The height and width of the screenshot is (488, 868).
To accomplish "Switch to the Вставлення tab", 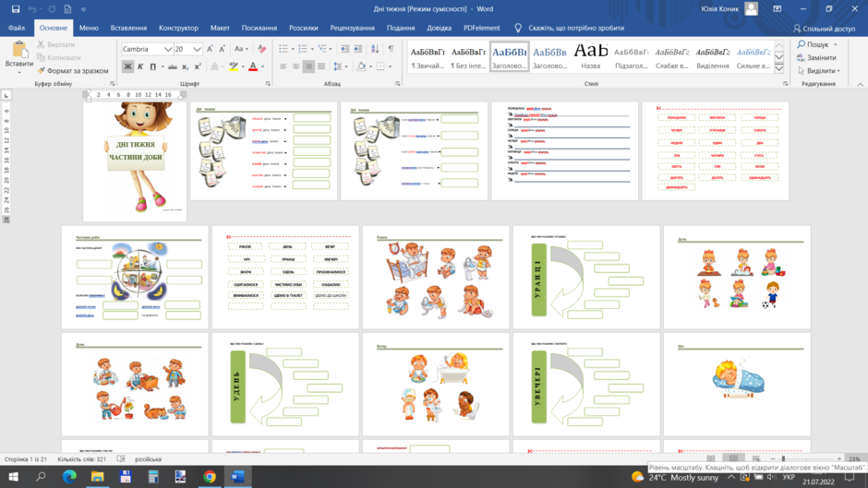I will point(128,28).
